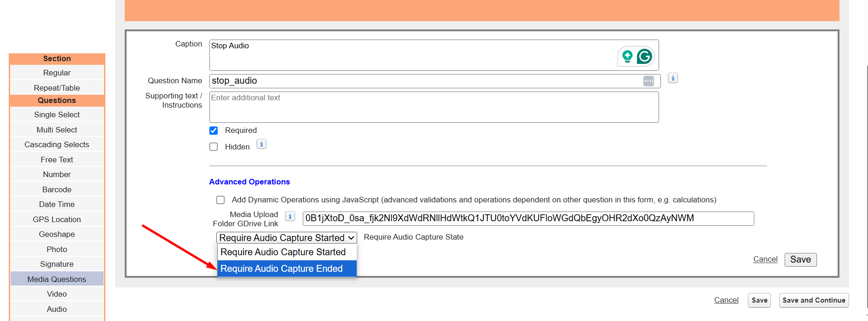Viewport: 868px width, 321px height.
Task: Focus the Media Upload Folder GDrive Link field
Action: (528, 218)
